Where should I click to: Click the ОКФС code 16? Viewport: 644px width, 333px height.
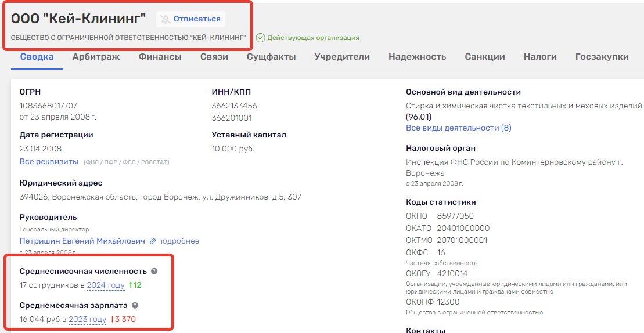(x=441, y=252)
